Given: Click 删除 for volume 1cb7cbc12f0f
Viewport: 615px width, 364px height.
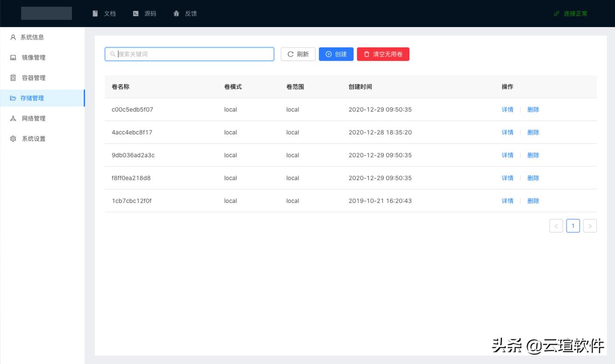Looking at the screenshot, I should (533, 201).
